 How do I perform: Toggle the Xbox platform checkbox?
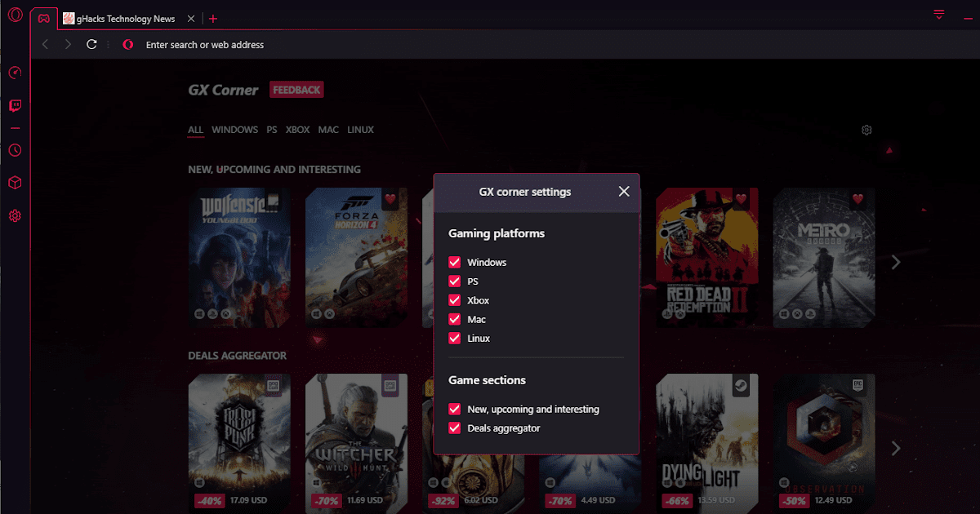pos(455,300)
